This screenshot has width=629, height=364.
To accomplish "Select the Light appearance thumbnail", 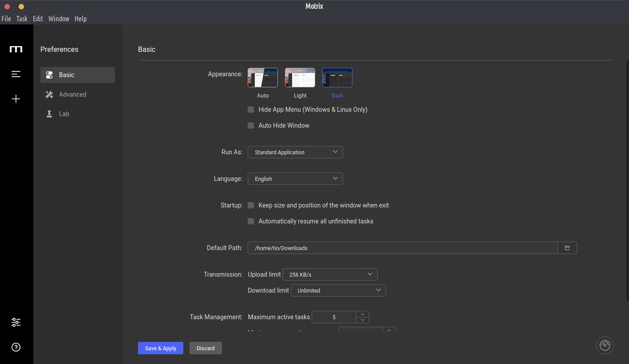I will (300, 78).
